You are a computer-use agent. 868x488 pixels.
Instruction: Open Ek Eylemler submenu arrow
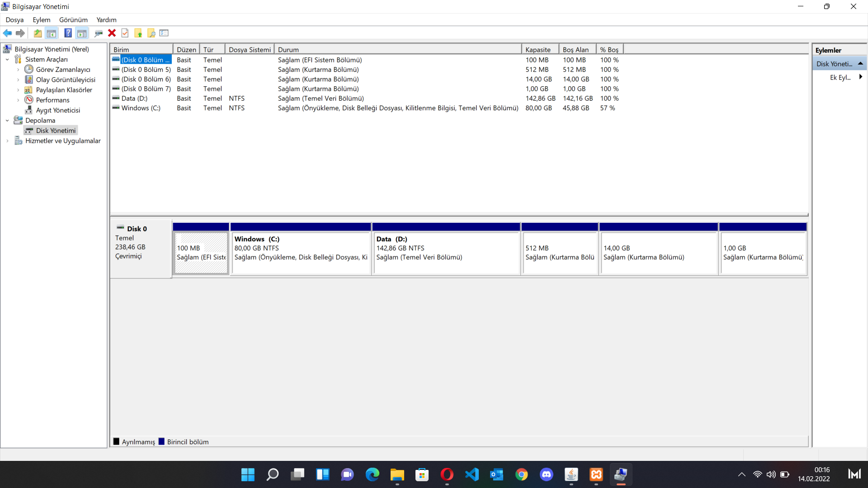pyautogui.click(x=861, y=77)
